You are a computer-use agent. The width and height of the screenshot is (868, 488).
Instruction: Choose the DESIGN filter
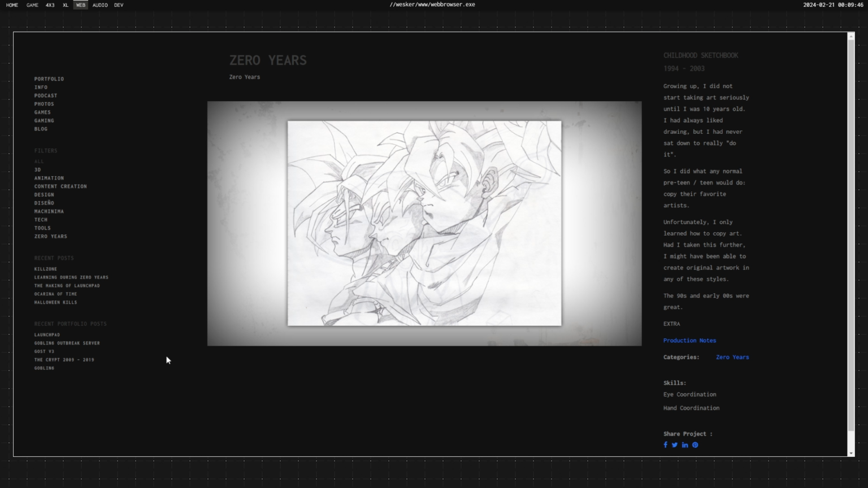(44, 195)
